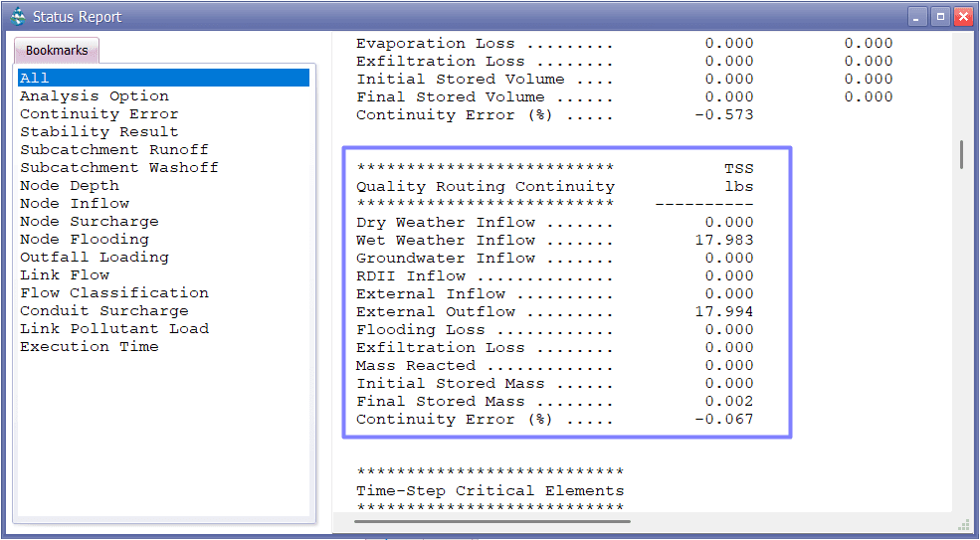
Task: Click the RDII Inflow row label
Action: pyautogui.click(x=411, y=275)
